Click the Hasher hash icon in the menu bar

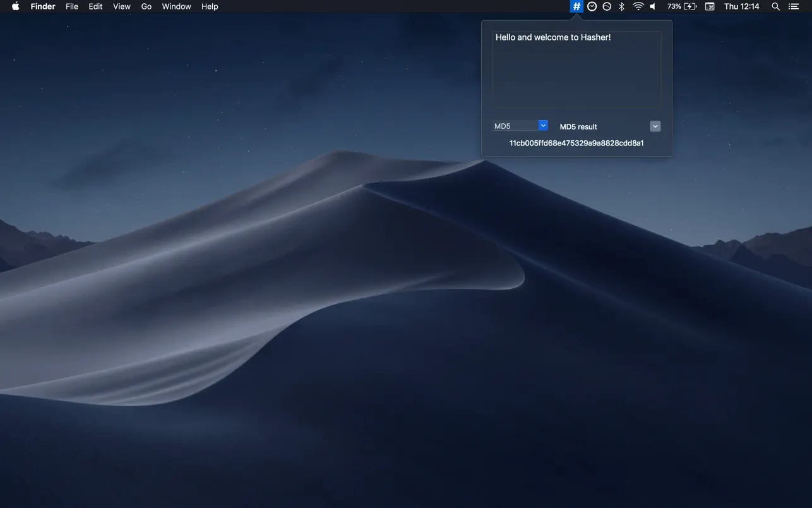(575, 6)
